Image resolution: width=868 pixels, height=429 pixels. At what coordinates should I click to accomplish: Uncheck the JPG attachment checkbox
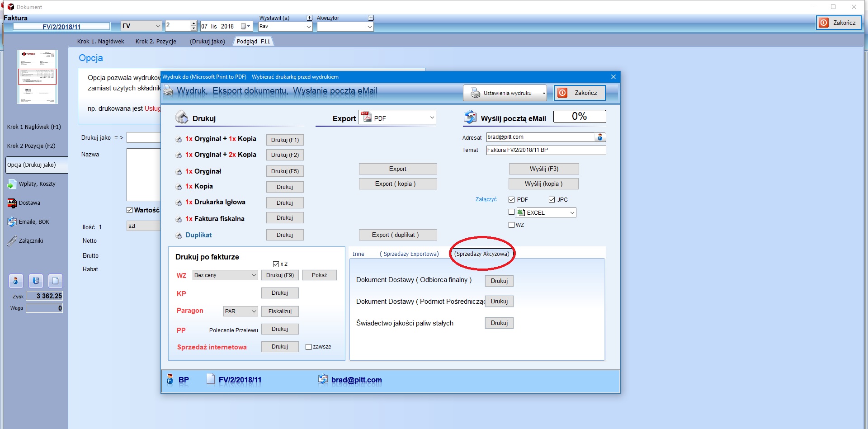tap(552, 200)
